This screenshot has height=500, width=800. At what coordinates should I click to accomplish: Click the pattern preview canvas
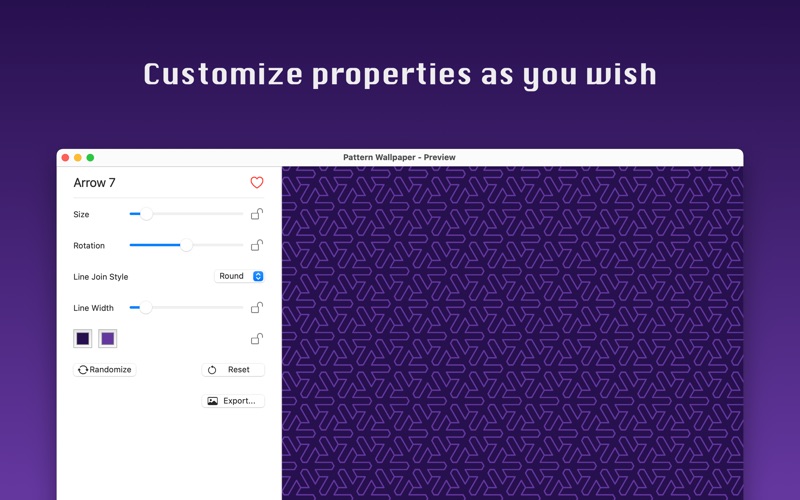point(513,333)
